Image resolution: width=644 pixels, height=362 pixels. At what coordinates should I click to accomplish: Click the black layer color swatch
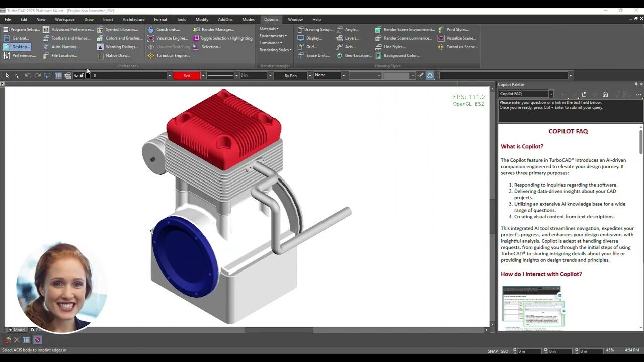(88, 75)
